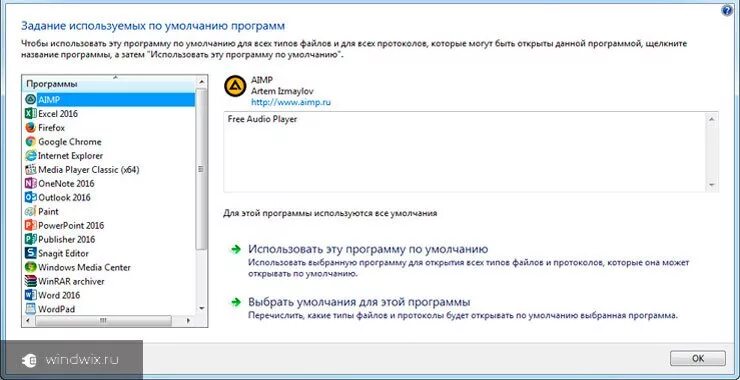740x380 pixels.
Task: Click the Windows Media Center icon
Action: pyautogui.click(x=31, y=267)
